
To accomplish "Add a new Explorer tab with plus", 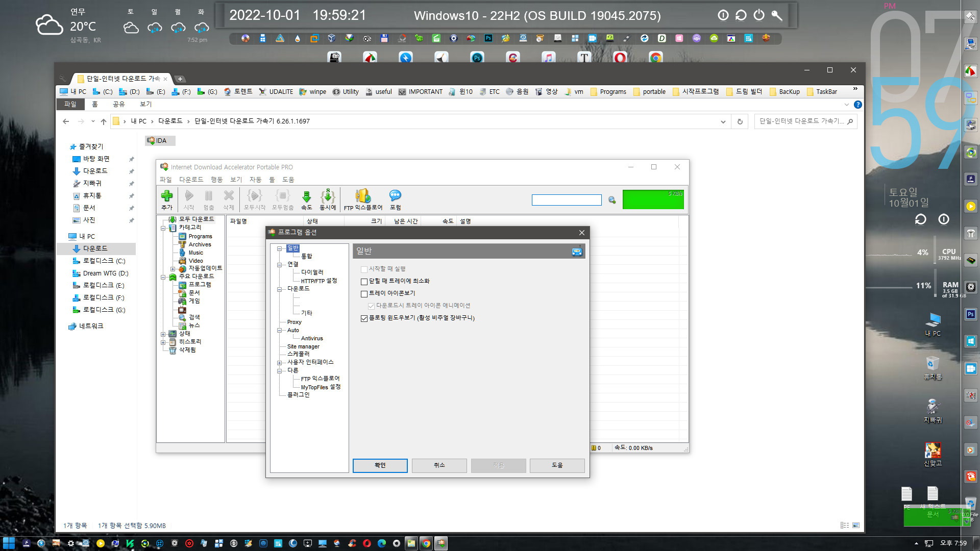I will pos(180,79).
